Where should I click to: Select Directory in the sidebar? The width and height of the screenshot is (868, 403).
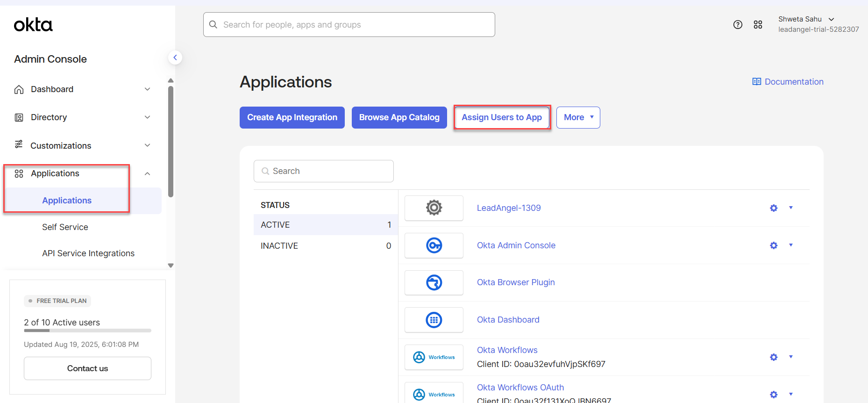point(49,117)
